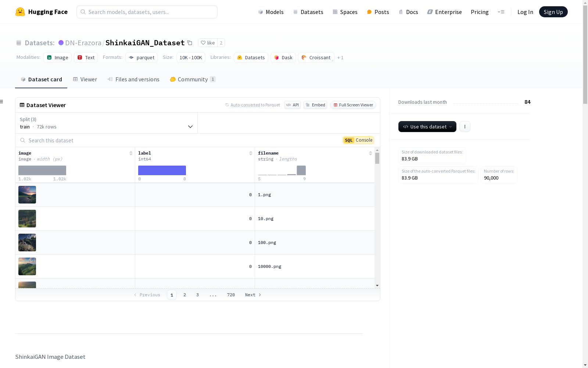The height and width of the screenshot is (368, 588).
Task: Click the table's vertical scrollbar down arrow
Action: pos(377,286)
